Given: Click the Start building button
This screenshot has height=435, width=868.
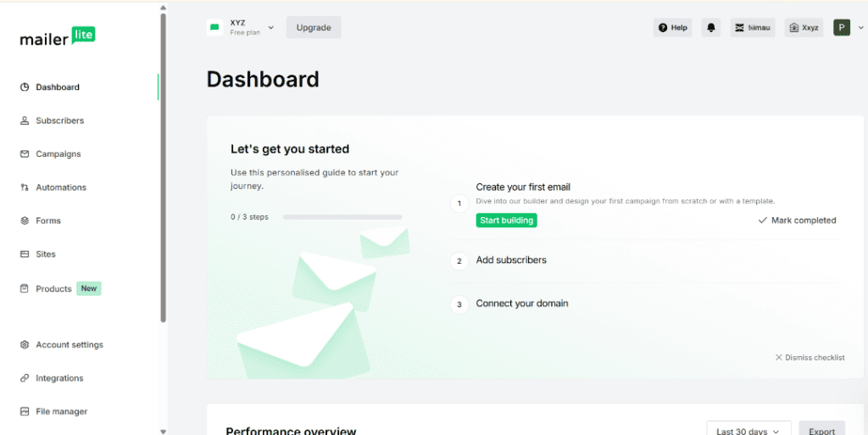Looking at the screenshot, I should click(507, 220).
